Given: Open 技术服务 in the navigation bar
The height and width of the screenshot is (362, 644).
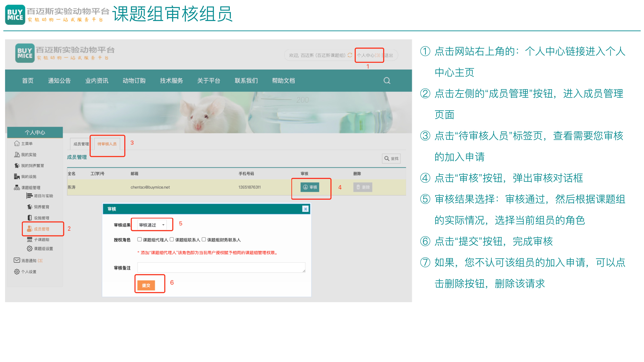Looking at the screenshot, I should 171,80.
